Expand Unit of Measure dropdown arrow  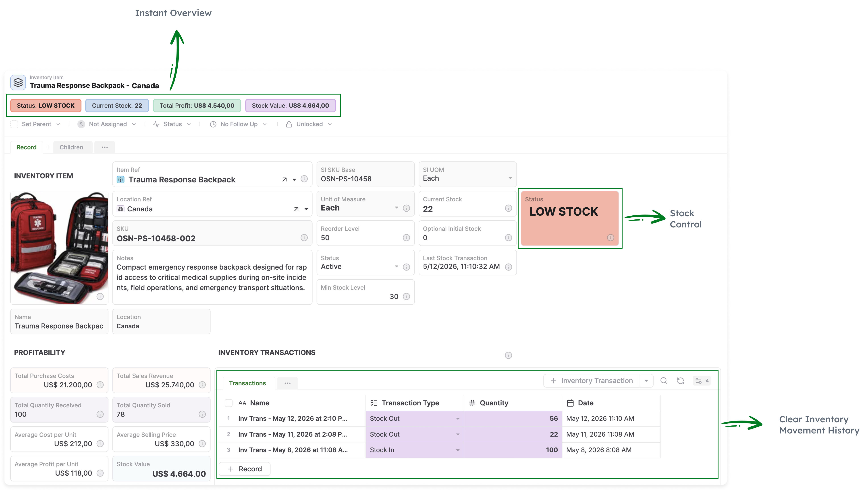pyautogui.click(x=396, y=208)
